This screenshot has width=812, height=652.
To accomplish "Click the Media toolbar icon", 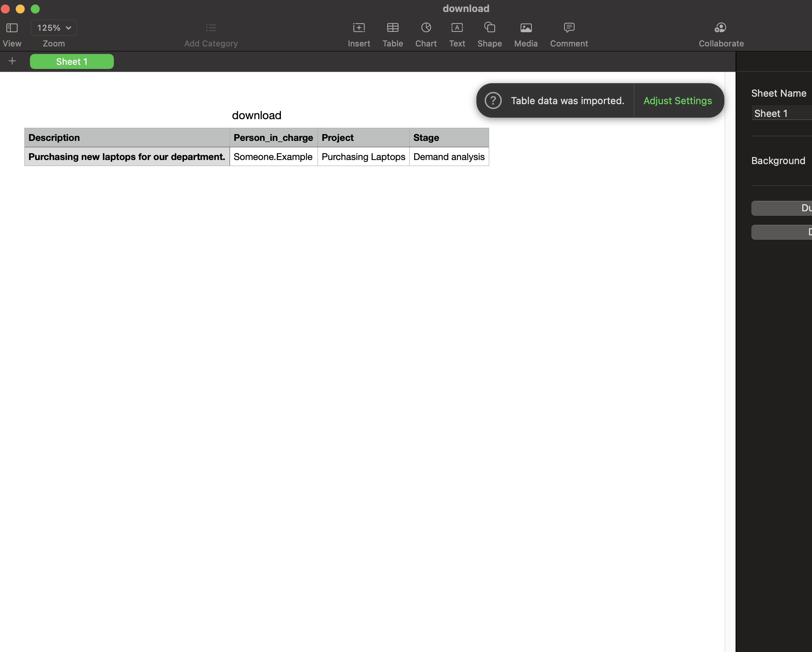I will [526, 28].
